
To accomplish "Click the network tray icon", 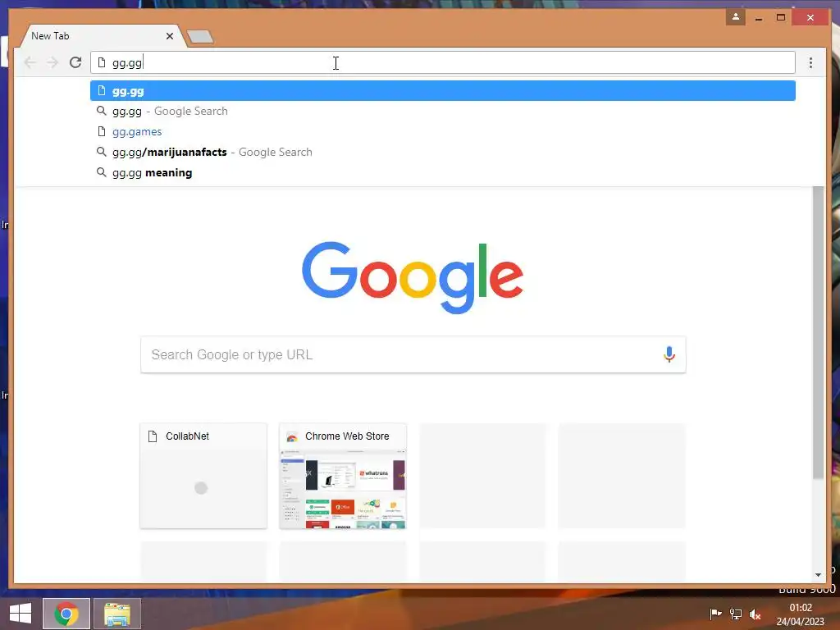I will click(736, 614).
